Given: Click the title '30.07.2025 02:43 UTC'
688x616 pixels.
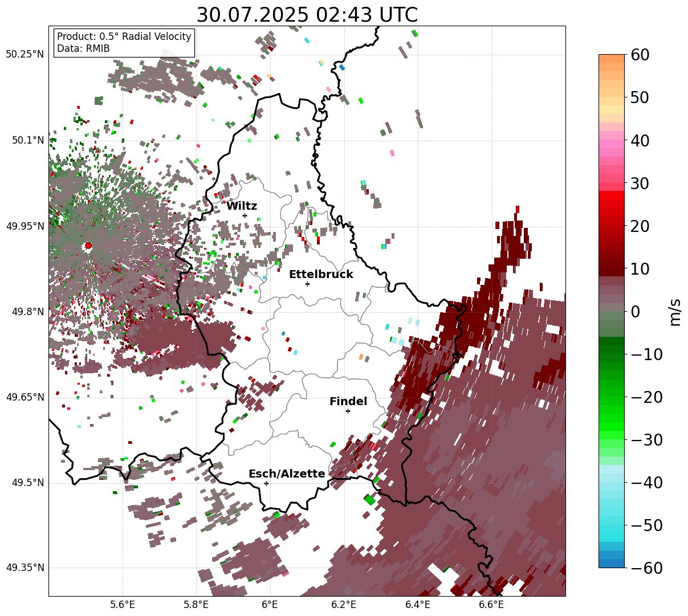Looking at the screenshot, I should tap(307, 15).
